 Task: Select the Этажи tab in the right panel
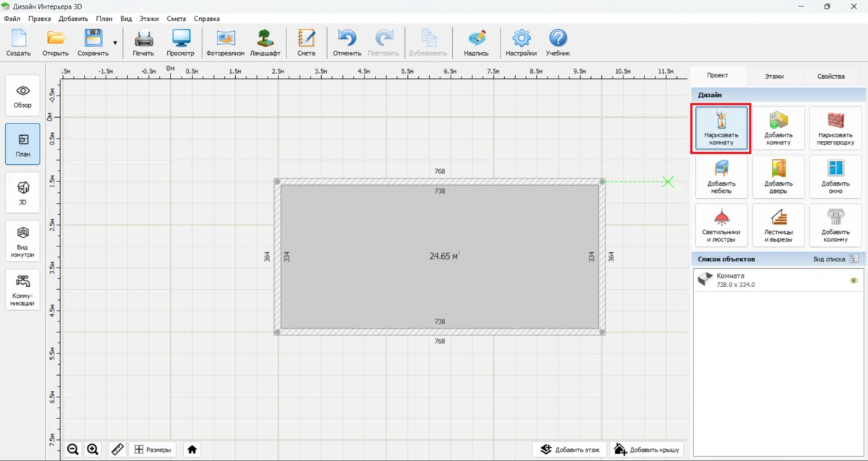click(x=774, y=76)
